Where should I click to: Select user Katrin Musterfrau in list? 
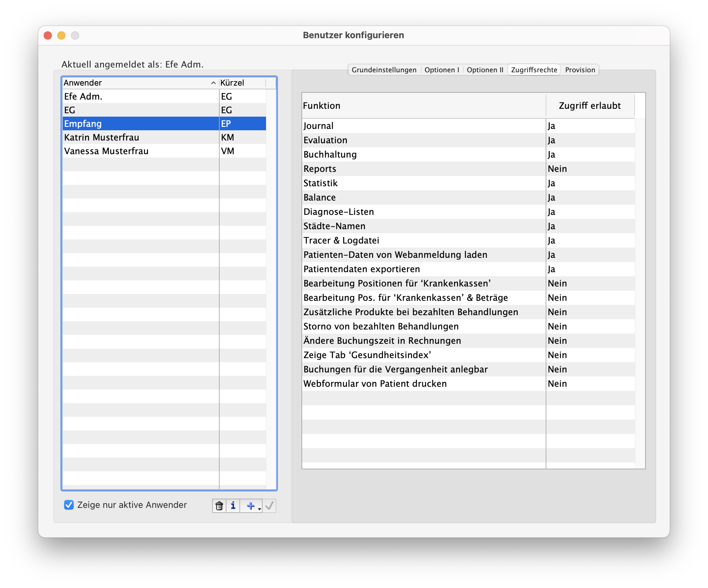[102, 137]
